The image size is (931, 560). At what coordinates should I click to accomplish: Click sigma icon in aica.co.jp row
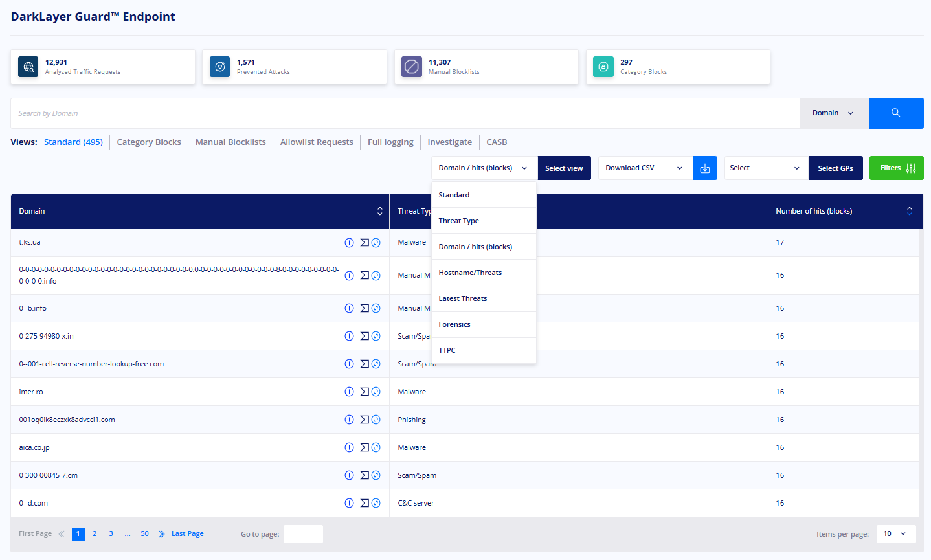pyautogui.click(x=365, y=447)
